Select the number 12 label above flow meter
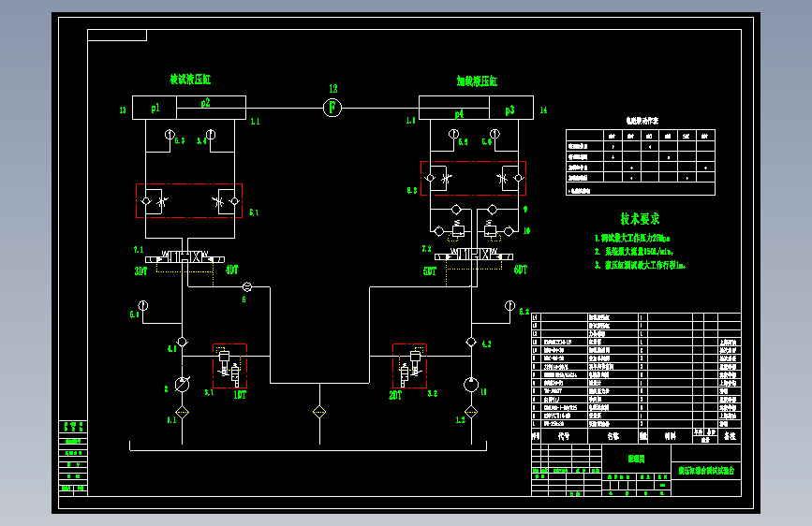 click(333, 89)
